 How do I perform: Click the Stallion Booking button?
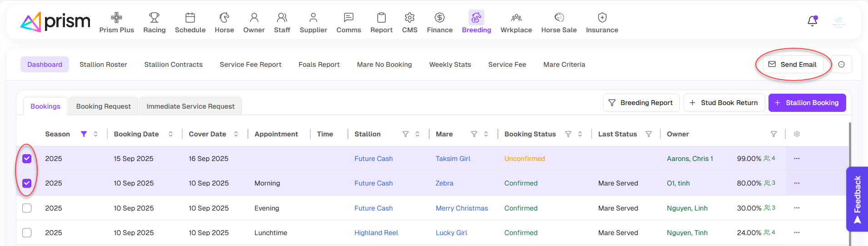pos(807,103)
